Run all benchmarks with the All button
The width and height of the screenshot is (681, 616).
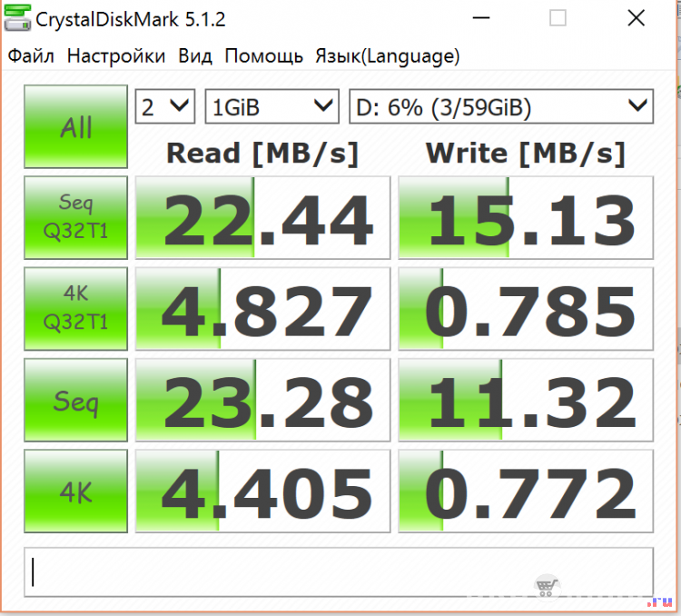coord(76,126)
